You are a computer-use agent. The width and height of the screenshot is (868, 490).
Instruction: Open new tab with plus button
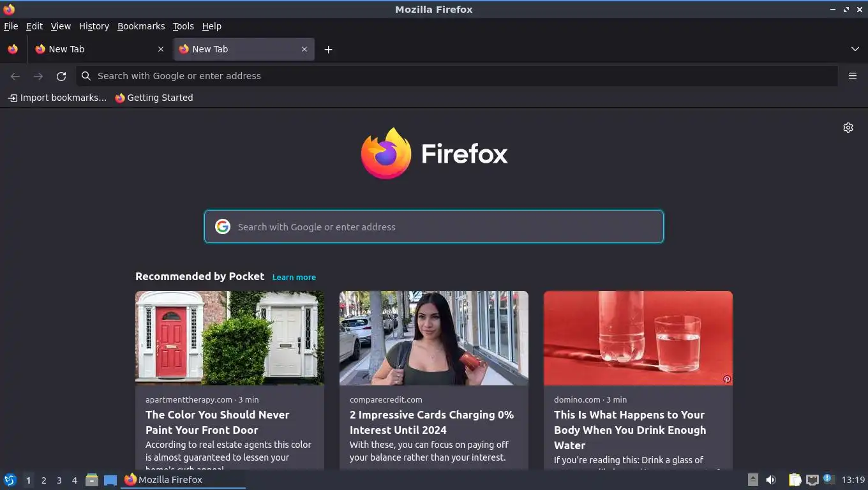tap(328, 49)
